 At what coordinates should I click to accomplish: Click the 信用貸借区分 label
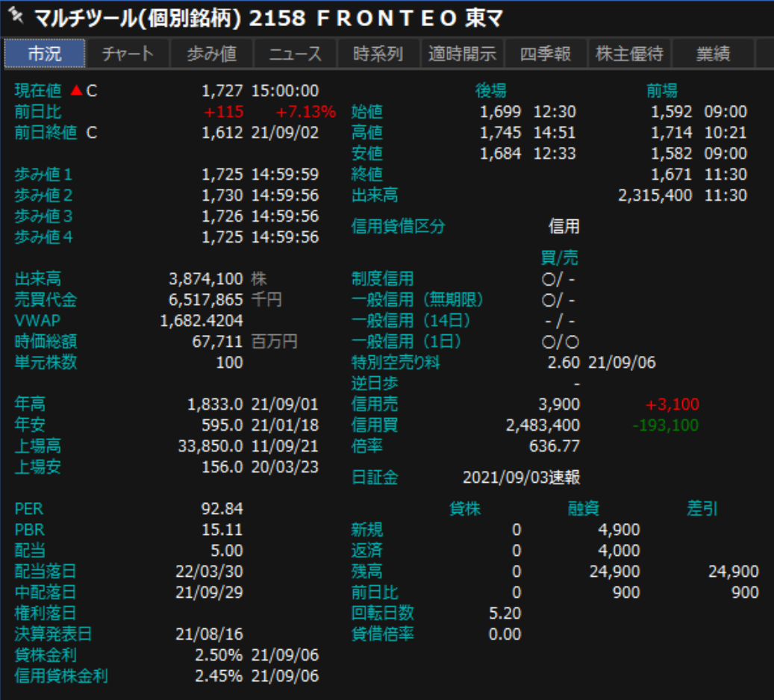click(x=398, y=226)
